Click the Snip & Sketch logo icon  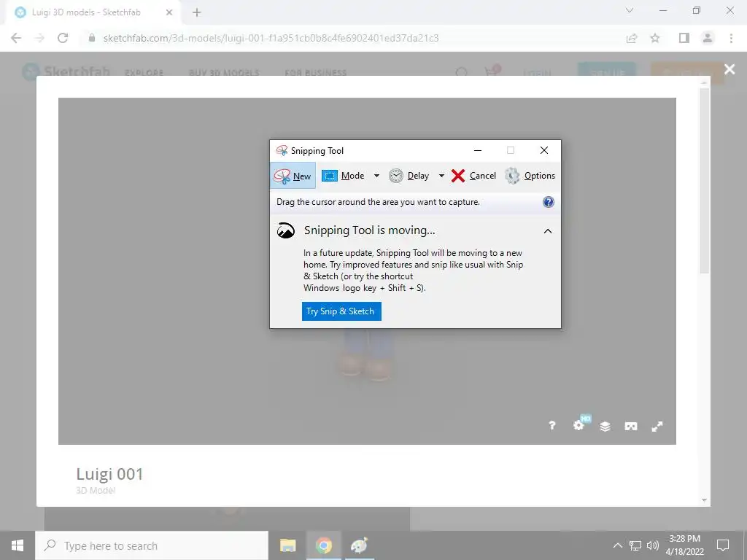[x=286, y=230]
